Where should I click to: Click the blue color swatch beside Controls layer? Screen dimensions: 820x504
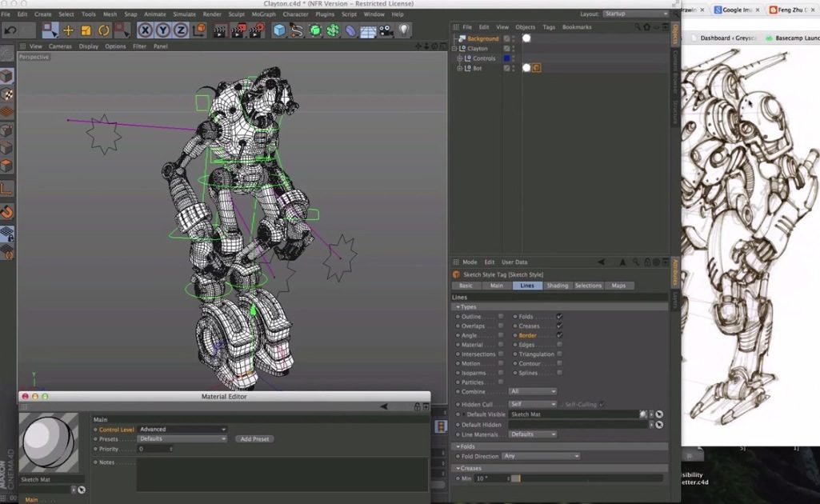click(506, 58)
